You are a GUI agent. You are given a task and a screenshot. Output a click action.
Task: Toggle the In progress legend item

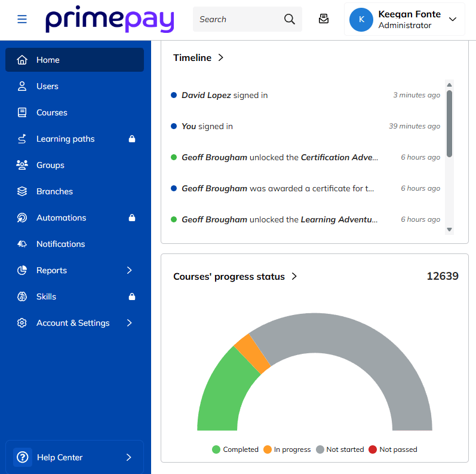287,449
